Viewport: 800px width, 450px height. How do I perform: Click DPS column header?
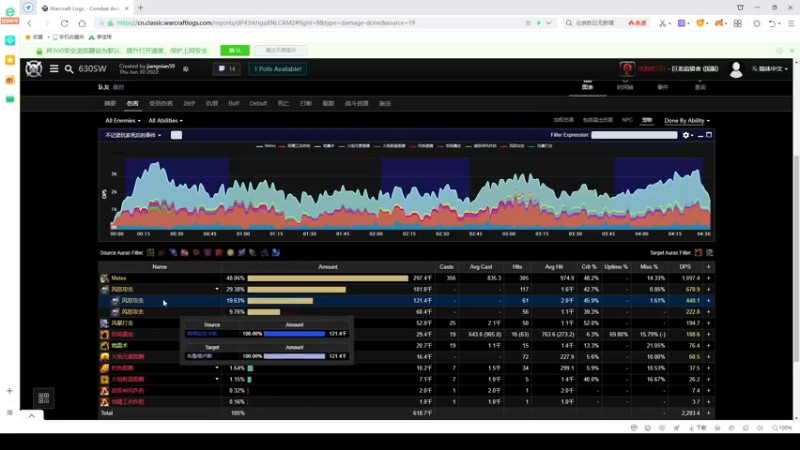pyautogui.click(x=685, y=267)
